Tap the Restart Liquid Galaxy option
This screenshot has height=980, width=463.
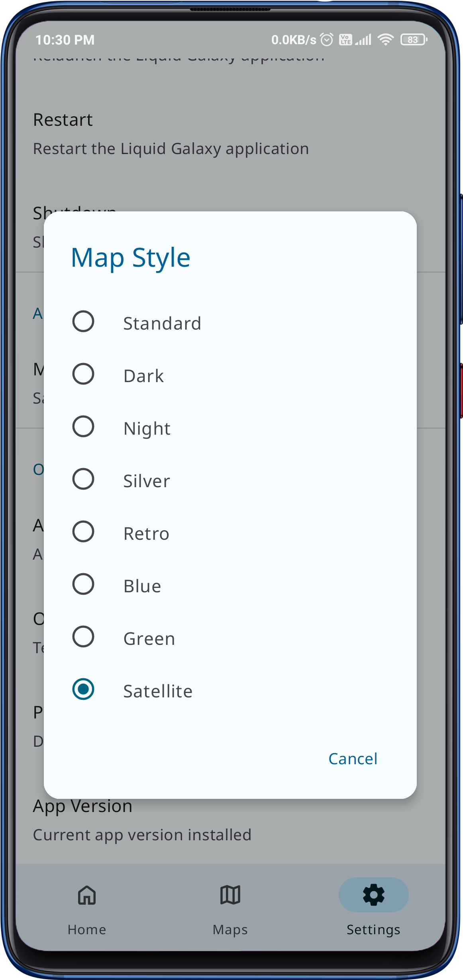(x=171, y=134)
